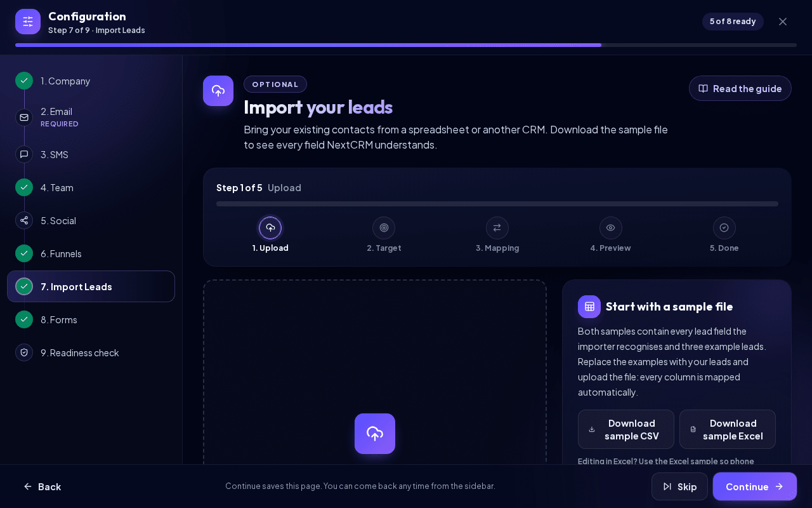Click the Done checkmark step icon
Viewport: 812px width, 508px height.
click(x=724, y=228)
